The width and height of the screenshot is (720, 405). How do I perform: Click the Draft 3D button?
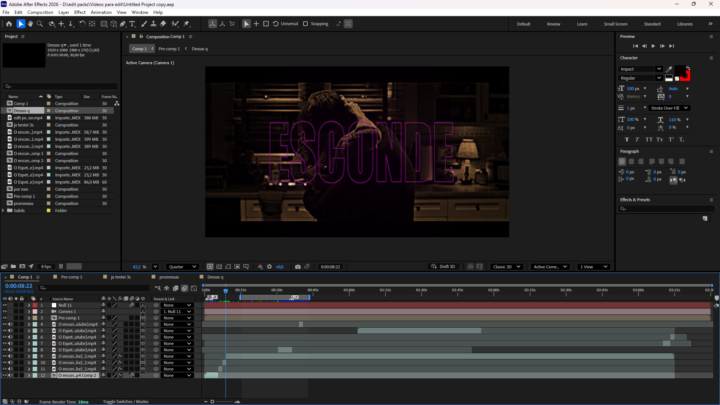tap(443, 267)
